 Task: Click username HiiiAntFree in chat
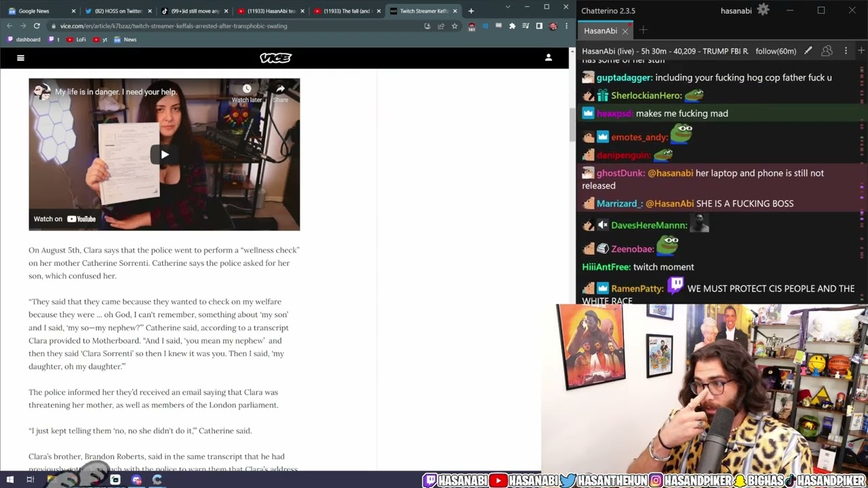606,267
